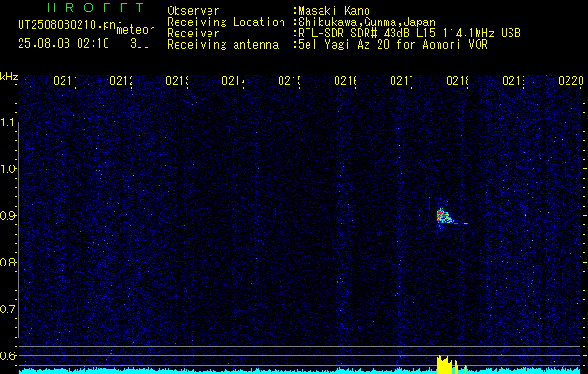This screenshot has height=374, width=588.
Task: Click the Receiving antenna label
Action: [x=223, y=45]
